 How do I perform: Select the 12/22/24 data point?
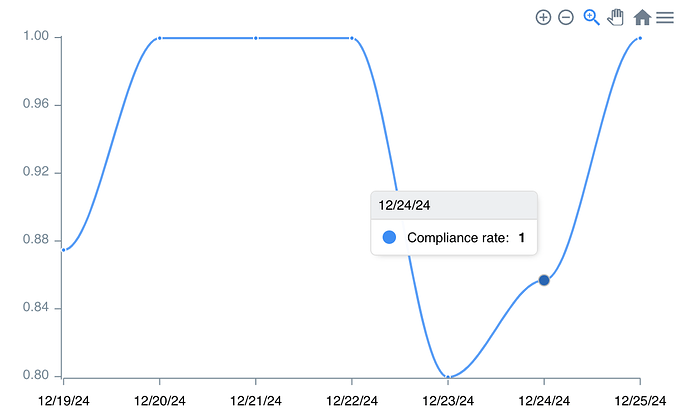tap(352, 38)
